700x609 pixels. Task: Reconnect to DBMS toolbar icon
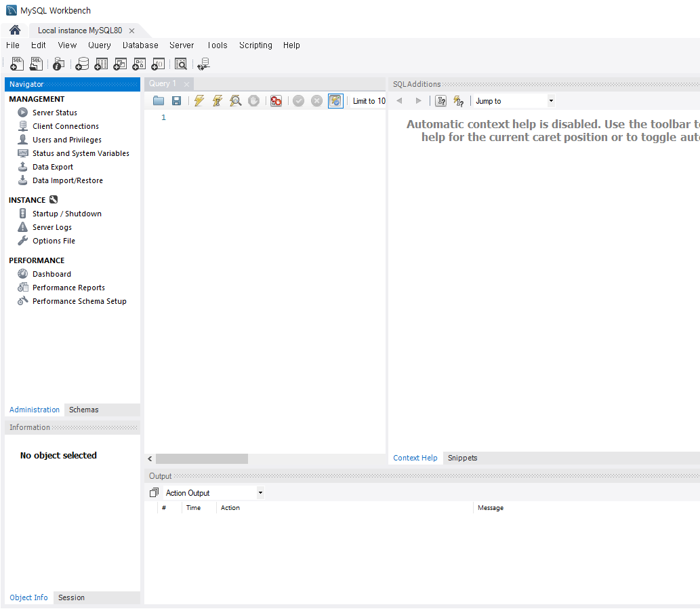pos(204,64)
